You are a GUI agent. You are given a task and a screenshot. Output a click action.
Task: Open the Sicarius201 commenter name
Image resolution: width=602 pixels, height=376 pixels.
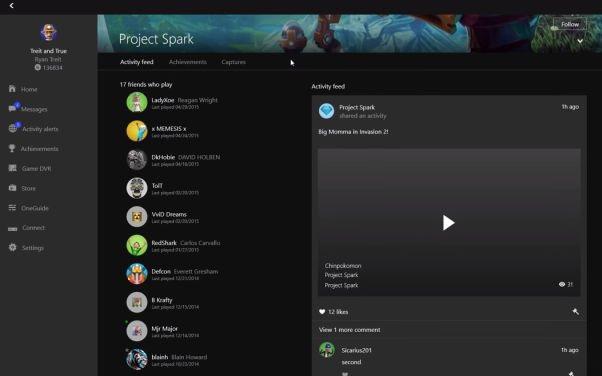click(x=357, y=350)
